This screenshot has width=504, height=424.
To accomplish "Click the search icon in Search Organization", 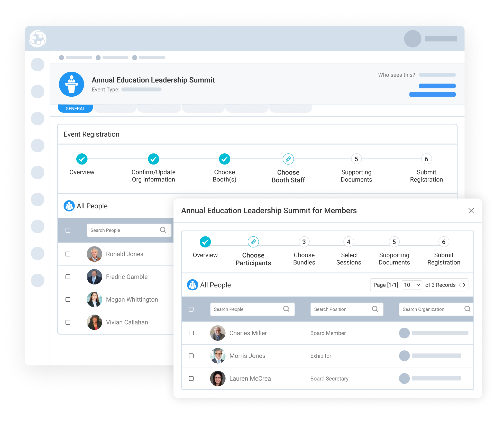I will point(467,309).
